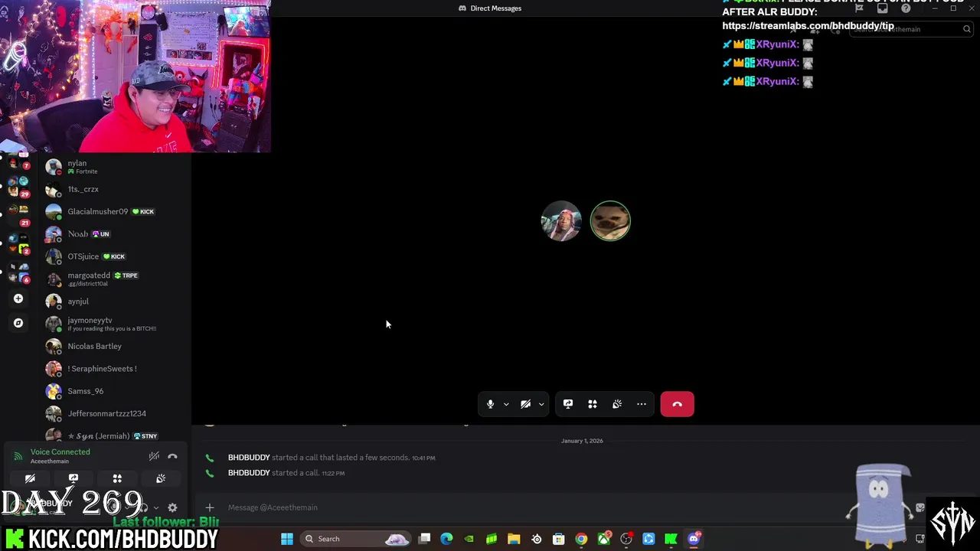
Task: Open Microsoft Store from taskbar
Action: 559,539
